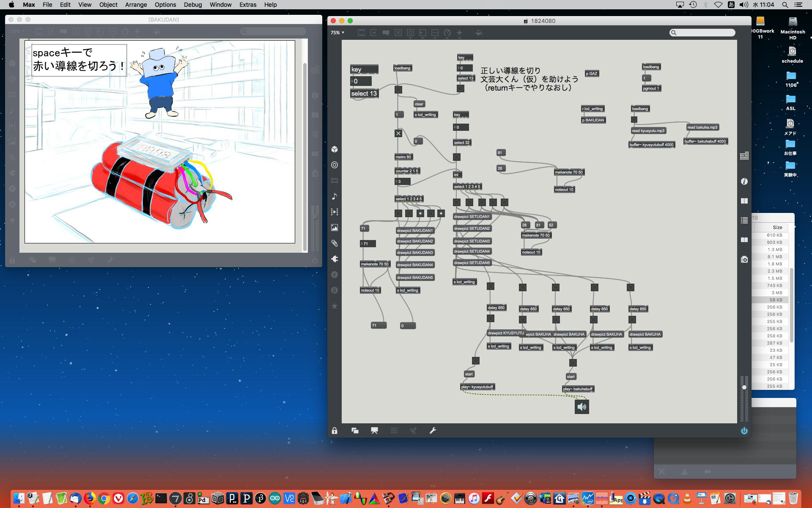Open the images browser in left sidebar
This screenshot has height=508, width=812.
[x=335, y=228]
